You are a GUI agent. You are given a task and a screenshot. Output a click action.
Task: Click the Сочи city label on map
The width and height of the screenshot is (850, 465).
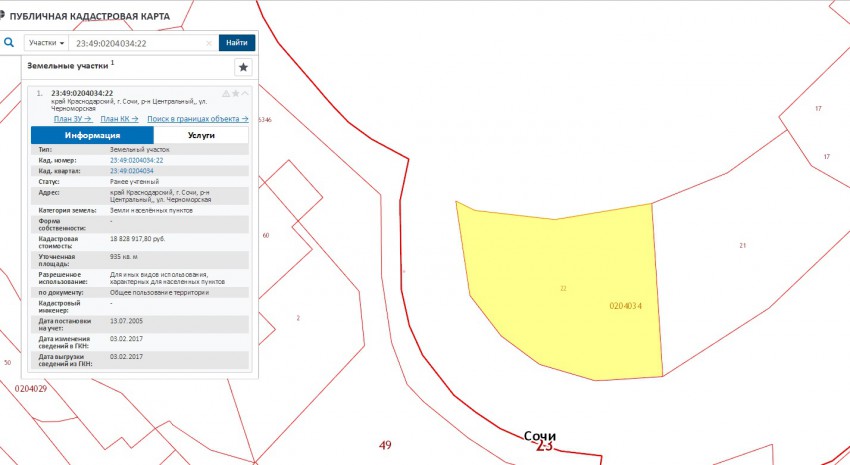(x=539, y=436)
